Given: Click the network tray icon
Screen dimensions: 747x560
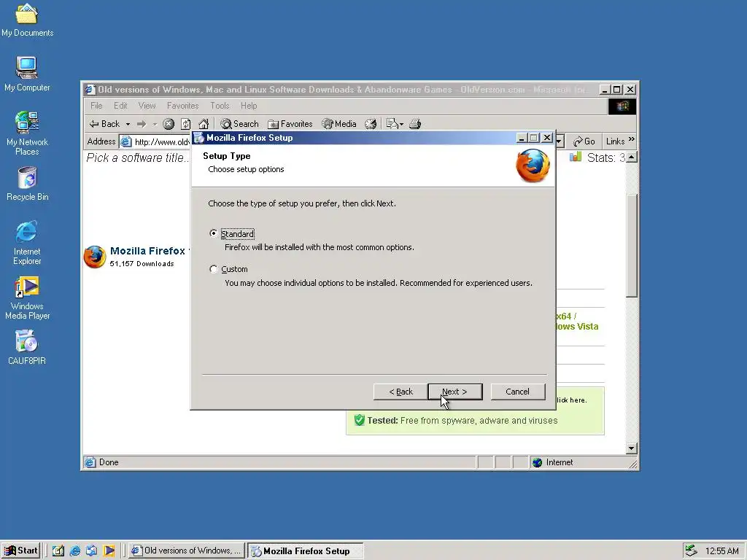Looking at the screenshot, I should pos(691,551).
